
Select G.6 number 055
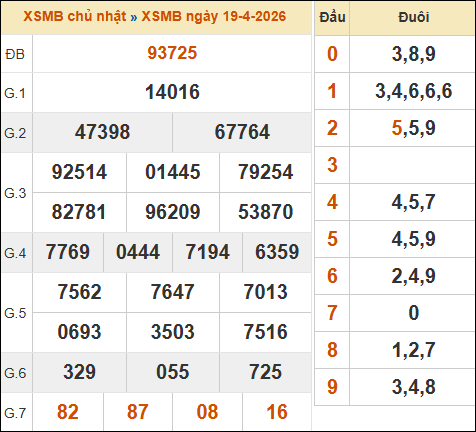point(173,372)
